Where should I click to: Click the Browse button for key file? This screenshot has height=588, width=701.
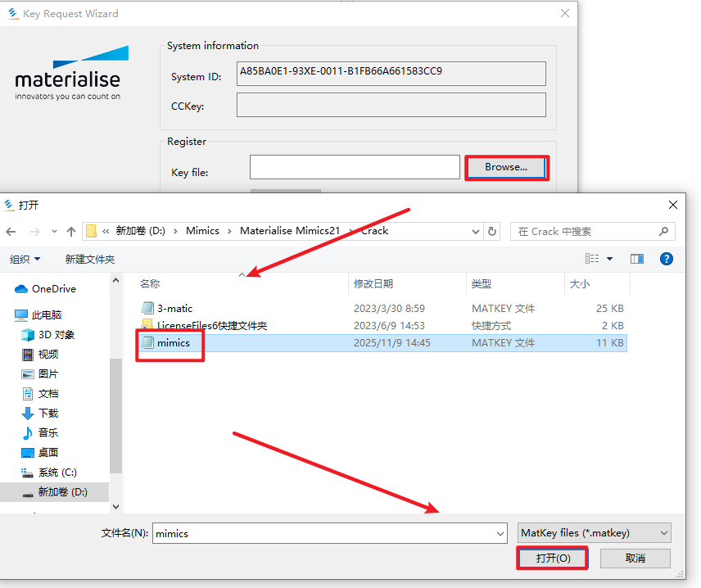coord(506,167)
